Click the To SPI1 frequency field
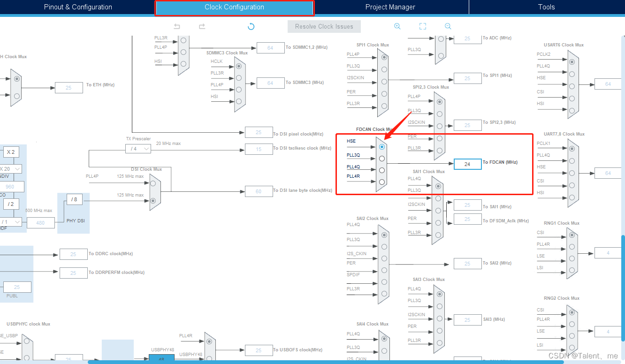Screen dimensions: 625x364 coord(467,78)
